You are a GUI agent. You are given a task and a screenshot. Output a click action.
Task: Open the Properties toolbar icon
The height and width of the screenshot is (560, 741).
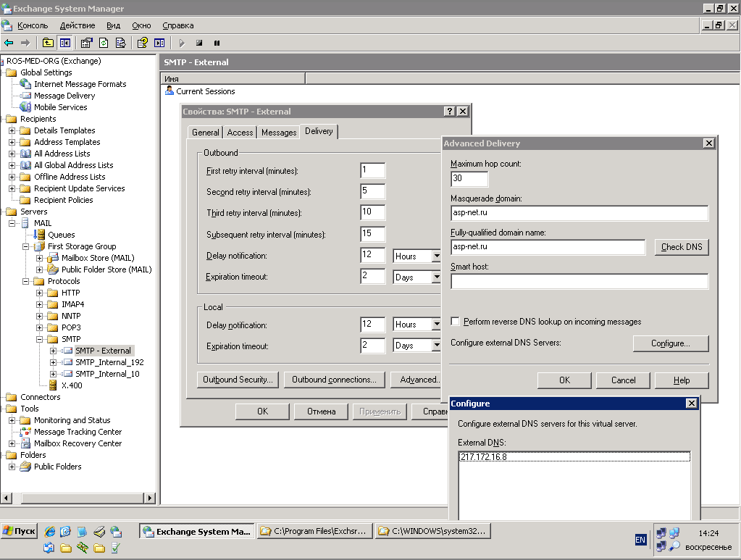click(x=86, y=43)
